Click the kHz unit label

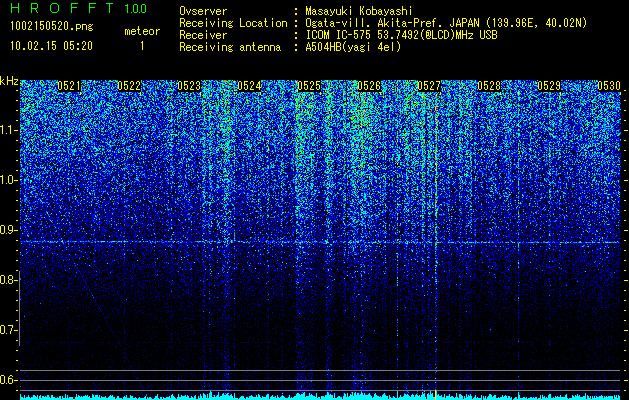click(9, 81)
